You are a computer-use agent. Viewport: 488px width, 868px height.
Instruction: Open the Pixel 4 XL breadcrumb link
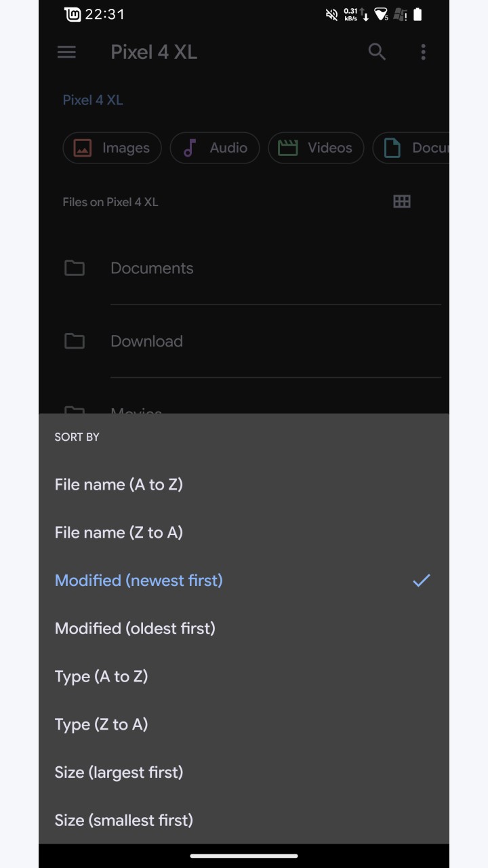point(93,100)
